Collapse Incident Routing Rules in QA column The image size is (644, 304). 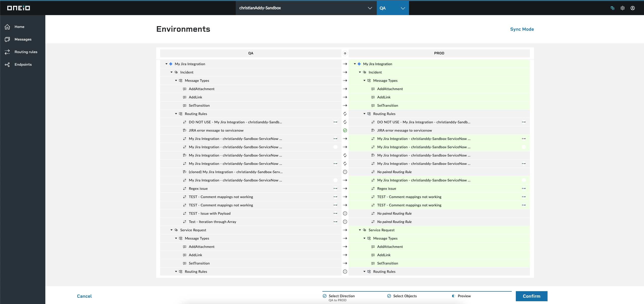176,114
